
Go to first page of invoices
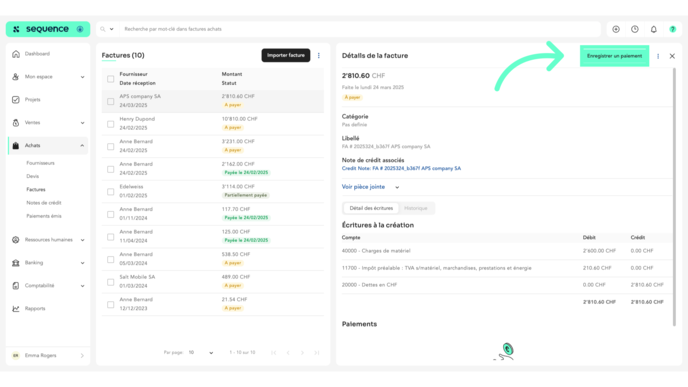click(x=274, y=353)
